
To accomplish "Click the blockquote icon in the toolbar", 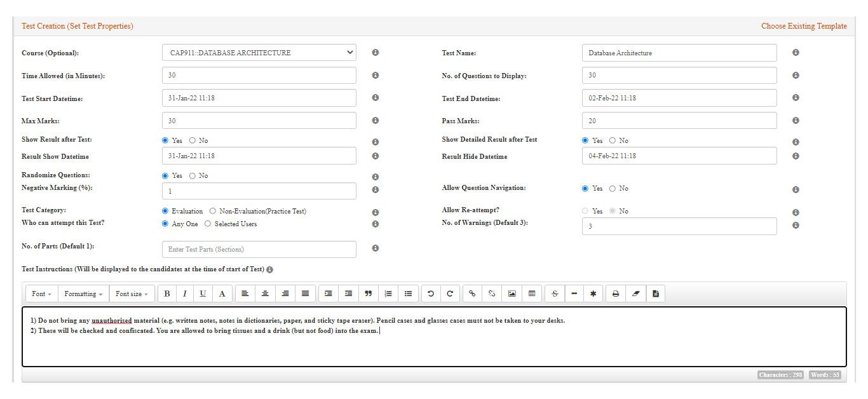I will pos(368,294).
